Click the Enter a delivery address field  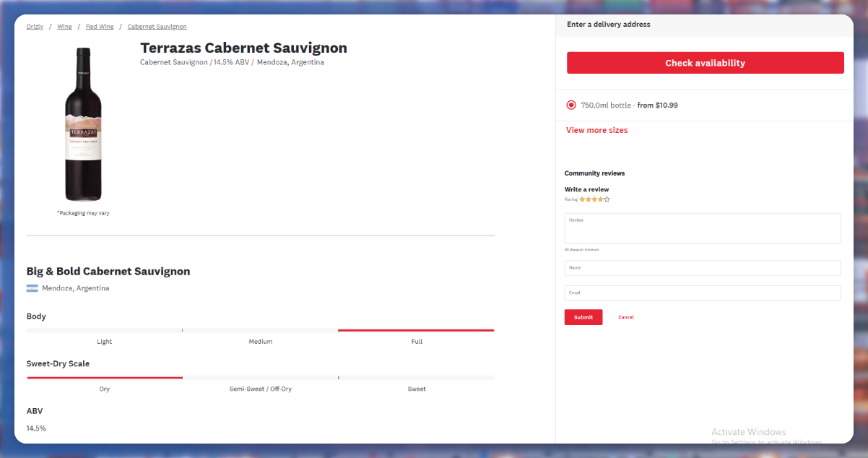tap(706, 25)
